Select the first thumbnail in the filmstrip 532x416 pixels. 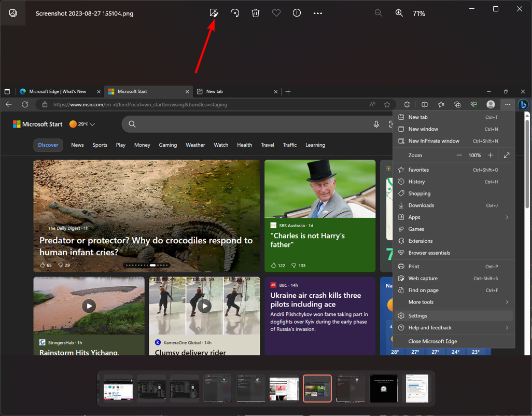coord(118,389)
